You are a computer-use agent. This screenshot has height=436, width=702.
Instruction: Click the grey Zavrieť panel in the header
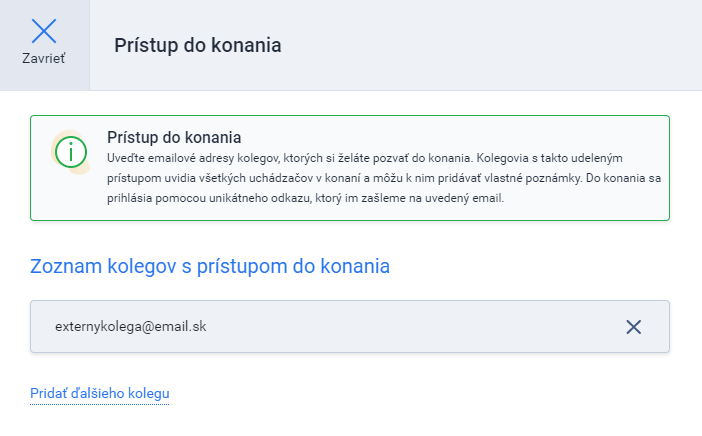tap(45, 45)
